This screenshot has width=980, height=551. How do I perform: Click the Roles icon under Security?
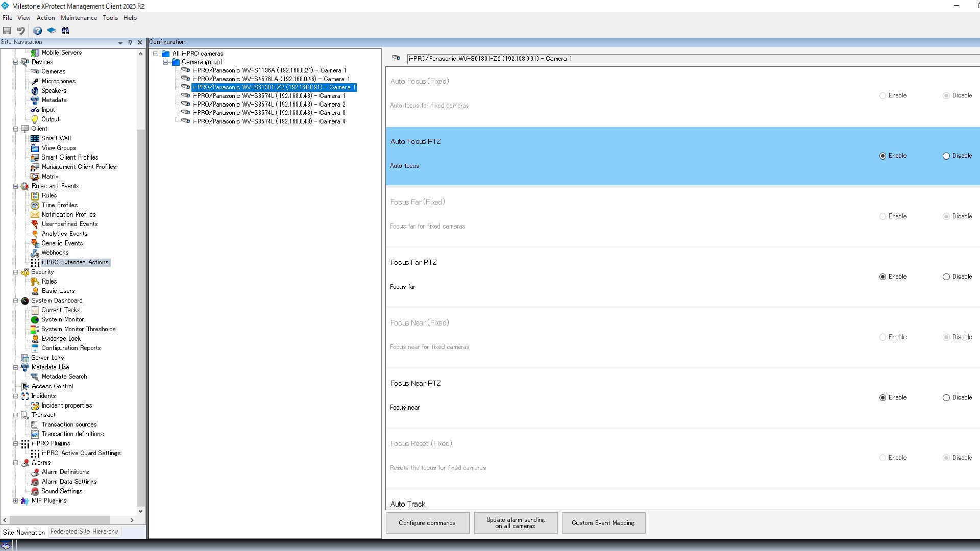coord(35,282)
